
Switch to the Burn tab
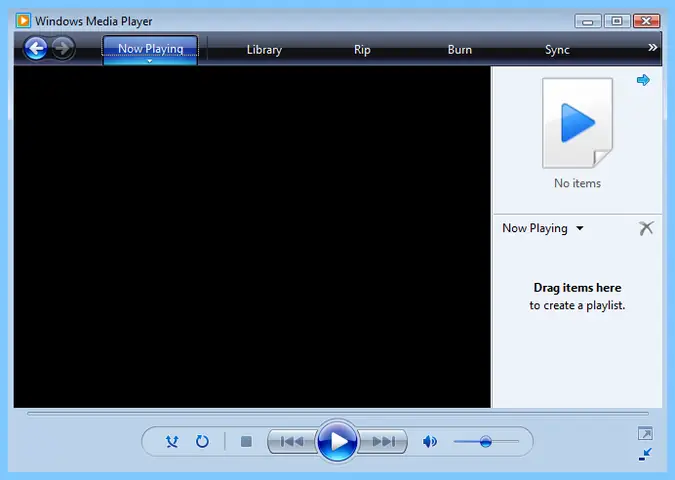pos(460,50)
